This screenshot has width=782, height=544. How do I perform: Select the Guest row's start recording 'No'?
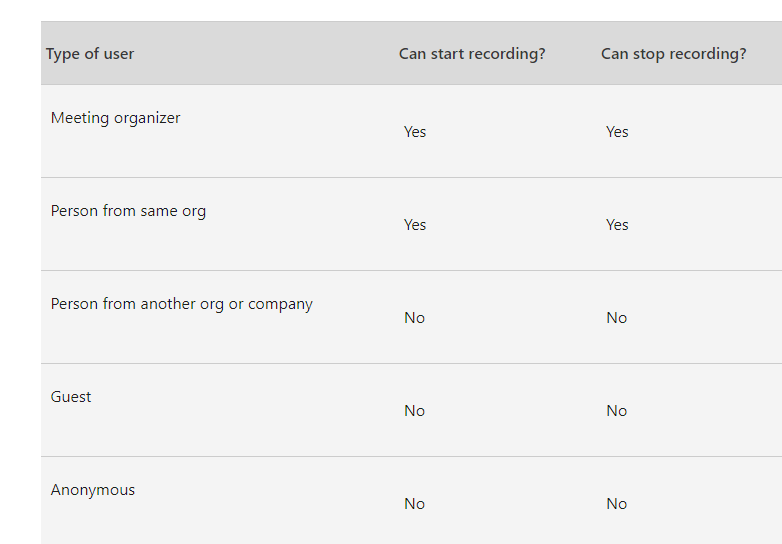414,411
